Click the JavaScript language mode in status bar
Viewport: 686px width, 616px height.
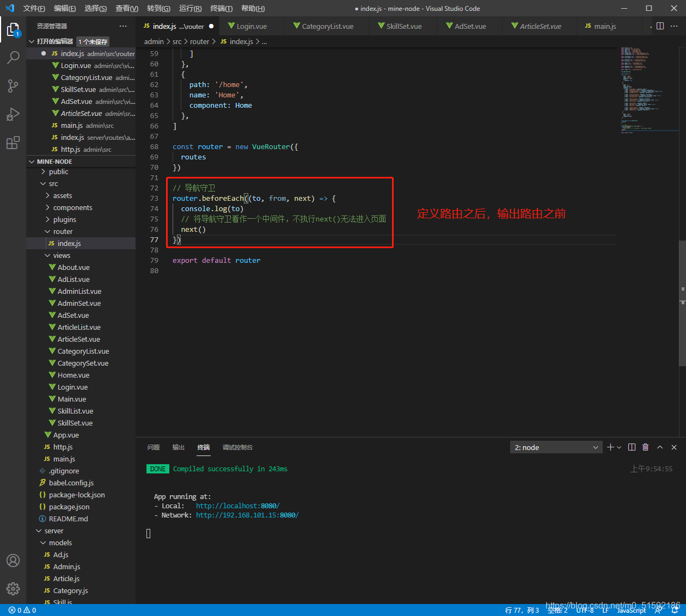tap(631, 611)
